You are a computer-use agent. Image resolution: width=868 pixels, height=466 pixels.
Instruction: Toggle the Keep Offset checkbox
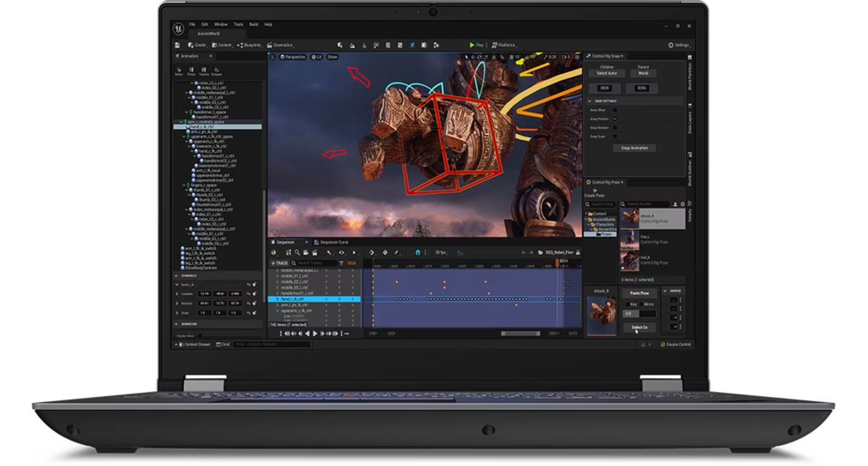615,110
